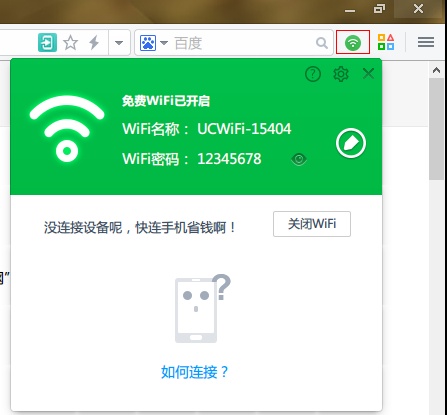Viewport: 447px width, 415px height.
Task: Open the browser hamburger menu
Action: click(x=426, y=42)
